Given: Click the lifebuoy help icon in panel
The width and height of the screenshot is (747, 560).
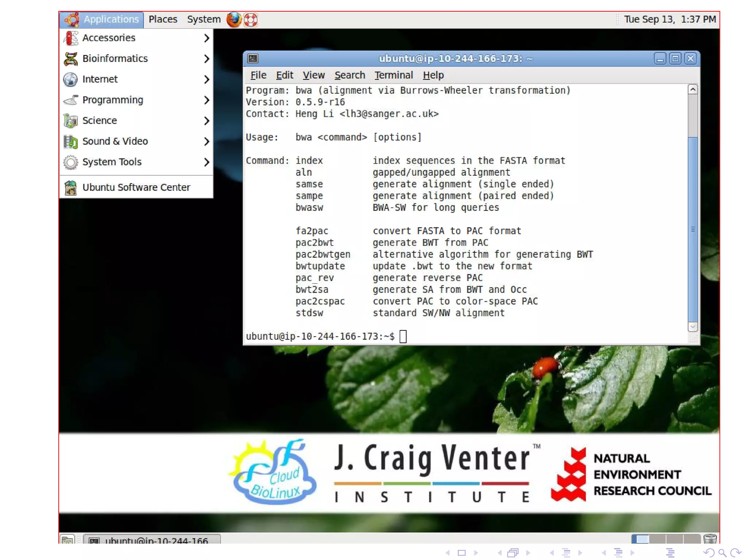Looking at the screenshot, I should pos(251,19).
